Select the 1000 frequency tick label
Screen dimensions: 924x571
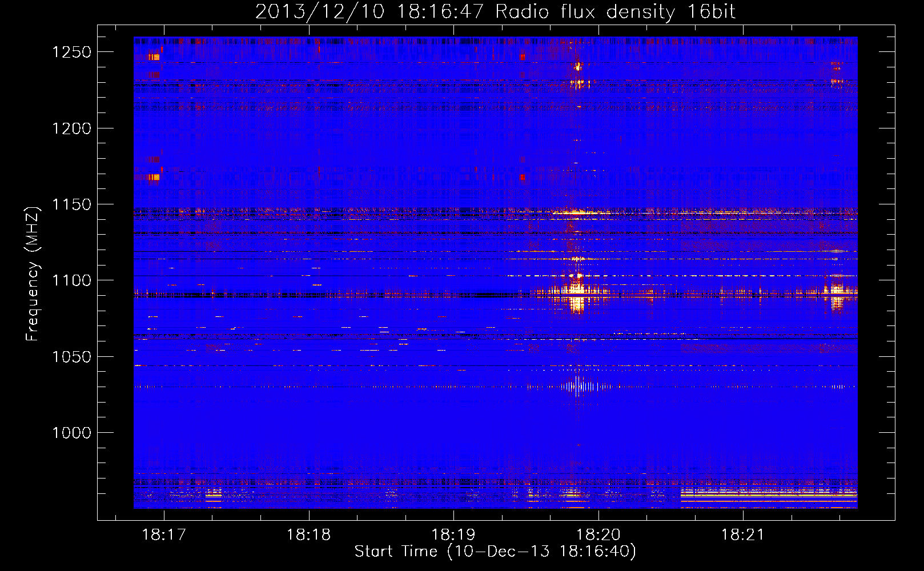71,433
